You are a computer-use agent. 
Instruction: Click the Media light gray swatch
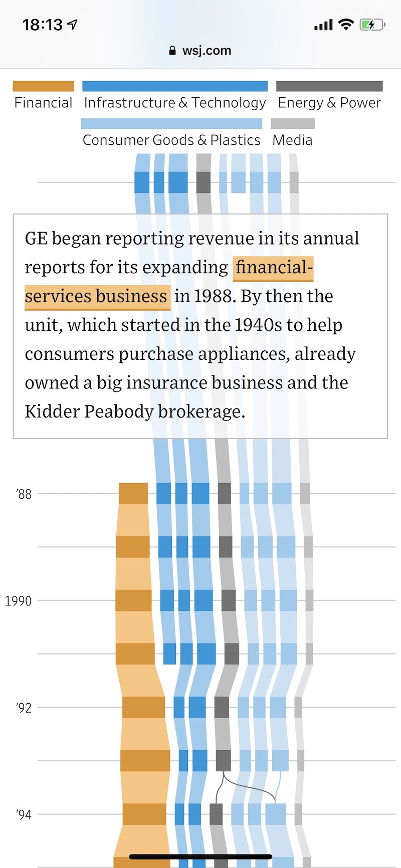click(293, 124)
